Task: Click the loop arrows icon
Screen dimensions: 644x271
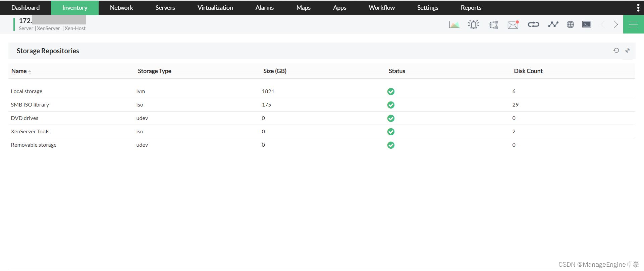Action: 533,24
